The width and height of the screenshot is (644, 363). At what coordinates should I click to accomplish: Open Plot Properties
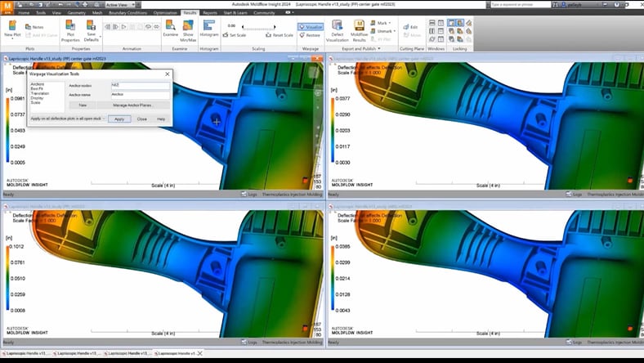coord(70,31)
